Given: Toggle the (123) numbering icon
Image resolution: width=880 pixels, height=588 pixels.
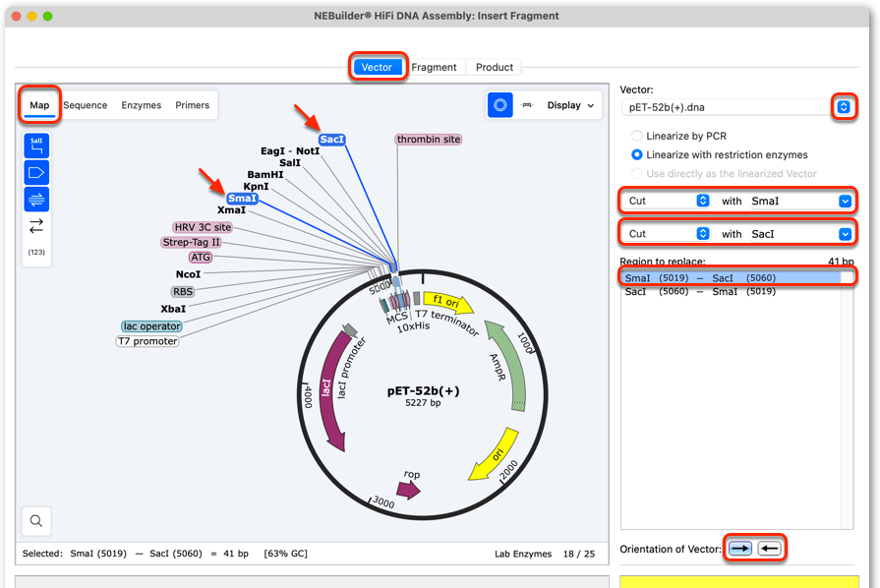Looking at the screenshot, I should coord(36,252).
